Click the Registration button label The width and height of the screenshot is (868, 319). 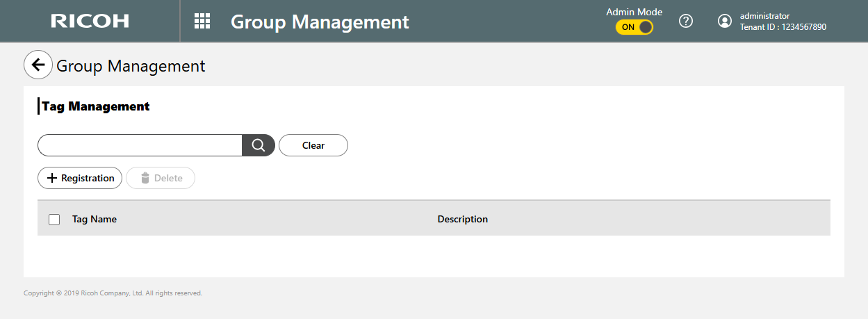[88, 178]
